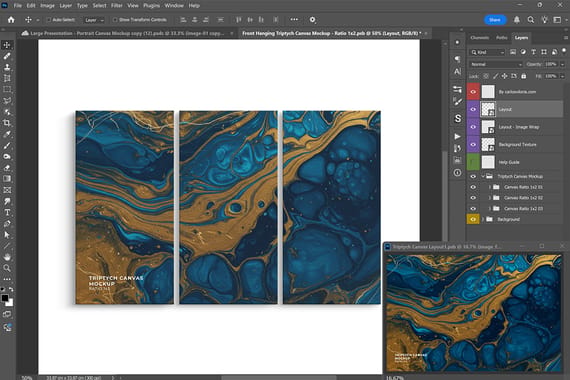Click the blue Share button

[x=495, y=20]
